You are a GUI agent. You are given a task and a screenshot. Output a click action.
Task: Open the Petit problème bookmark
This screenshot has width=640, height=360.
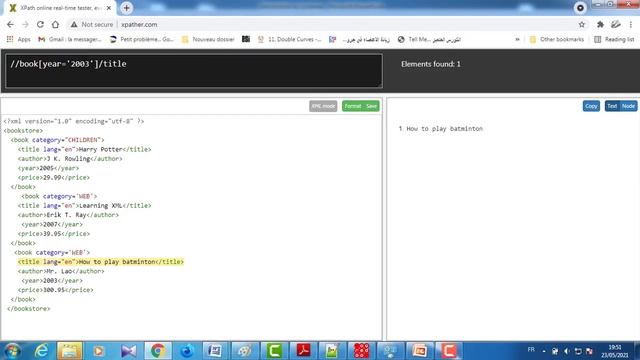[x=142, y=39]
